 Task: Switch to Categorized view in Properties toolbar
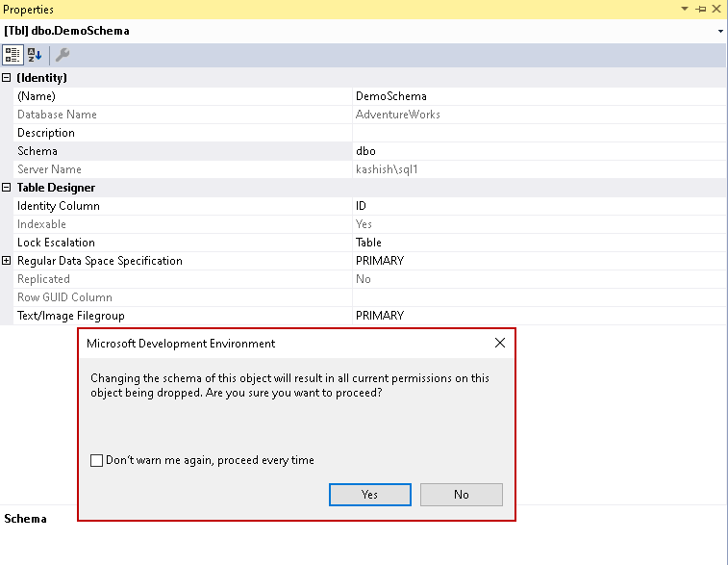pos(13,55)
